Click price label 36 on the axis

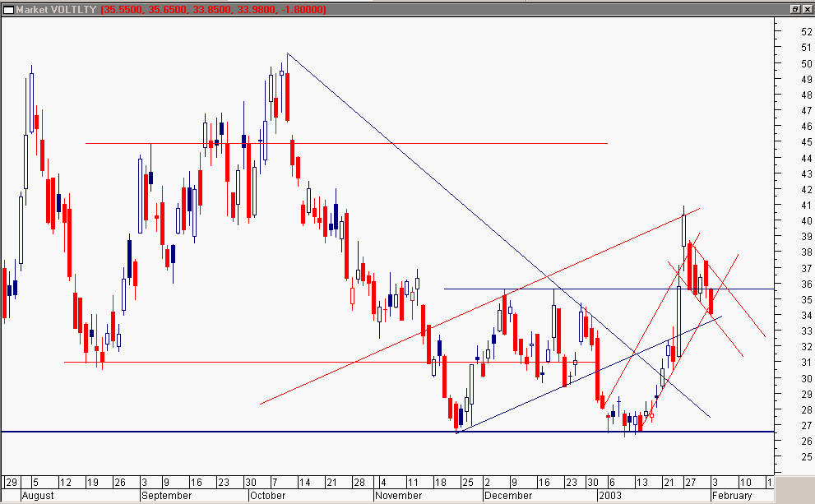pyautogui.click(x=806, y=284)
